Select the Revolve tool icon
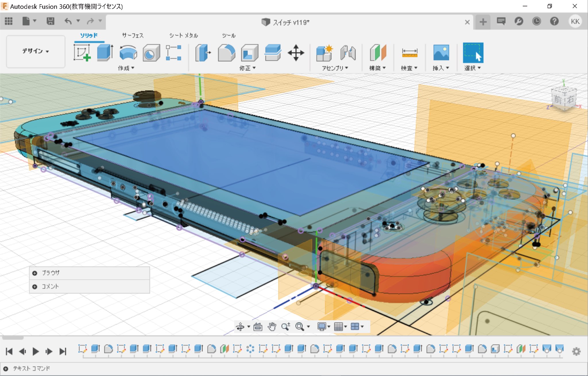 click(128, 53)
